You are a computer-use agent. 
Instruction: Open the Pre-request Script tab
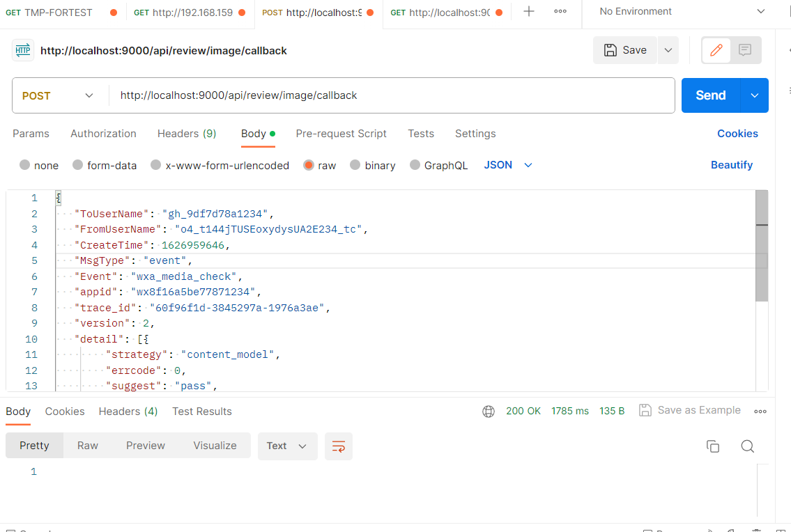point(341,134)
